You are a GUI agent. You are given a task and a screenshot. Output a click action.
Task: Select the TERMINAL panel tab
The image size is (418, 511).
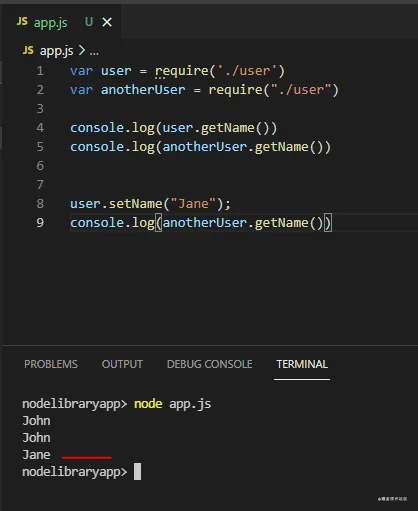pyautogui.click(x=302, y=364)
